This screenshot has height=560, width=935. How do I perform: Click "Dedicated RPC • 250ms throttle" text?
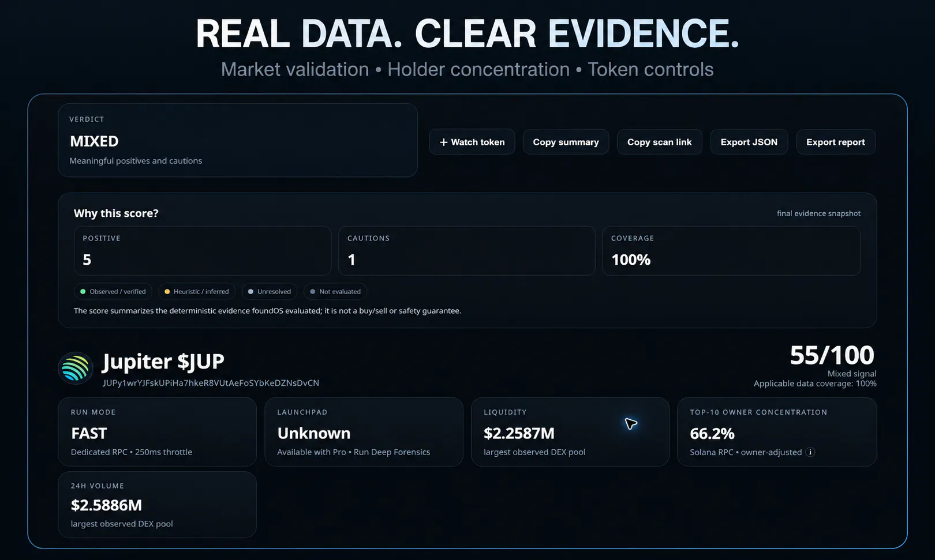click(x=132, y=452)
